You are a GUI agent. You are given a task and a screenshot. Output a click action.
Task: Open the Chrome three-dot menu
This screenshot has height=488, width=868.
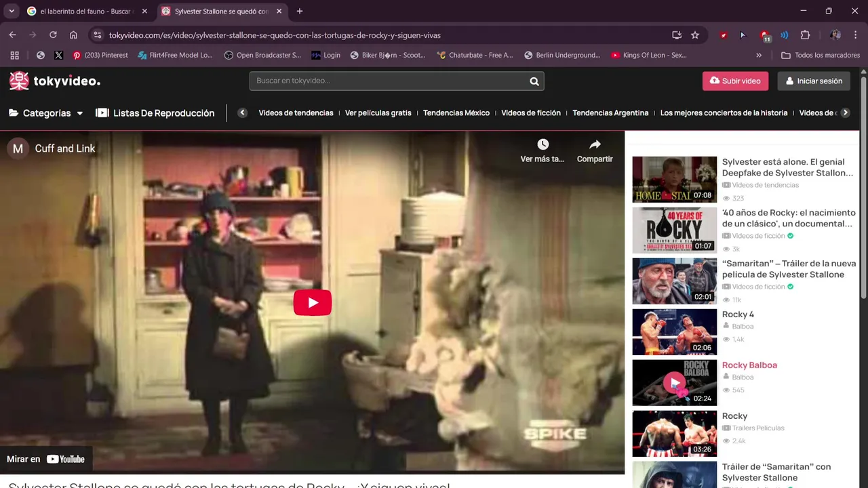[856, 35]
